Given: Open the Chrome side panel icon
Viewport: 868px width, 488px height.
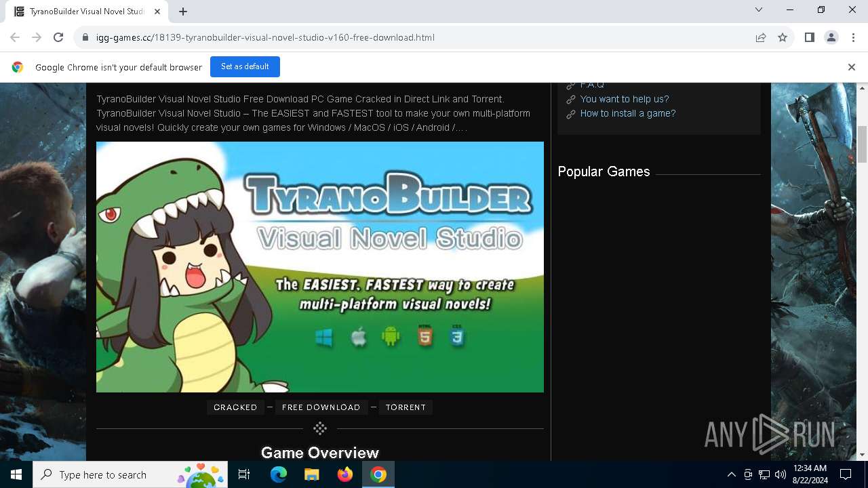Looking at the screenshot, I should (810, 37).
